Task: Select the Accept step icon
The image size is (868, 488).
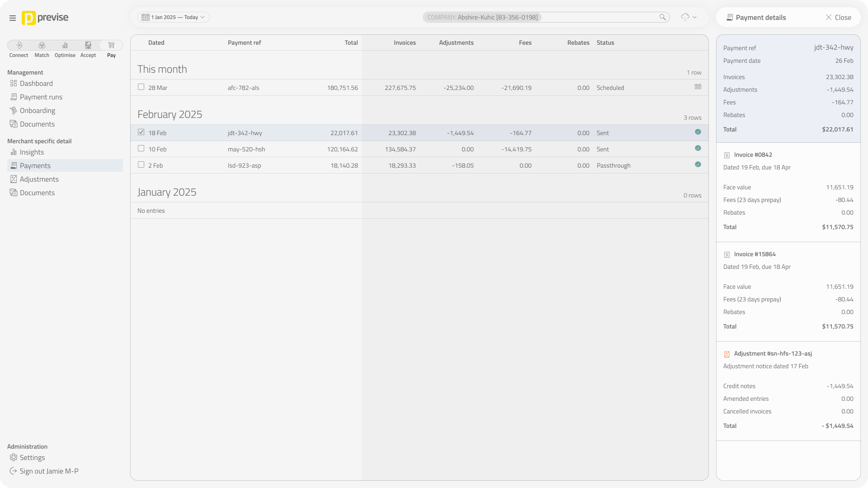Action: pyautogui.click(x=88, y=45)
